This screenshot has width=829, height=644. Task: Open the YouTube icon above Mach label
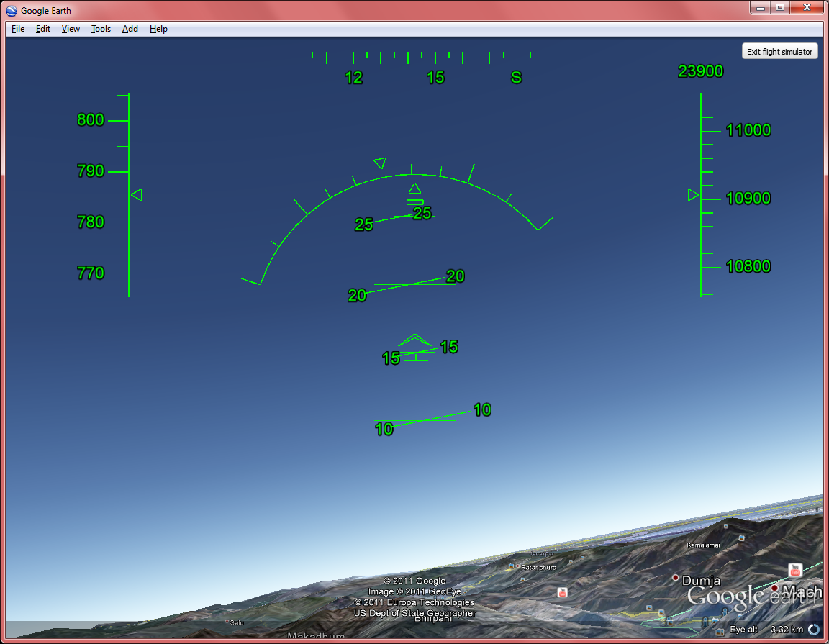pos(795,570)
